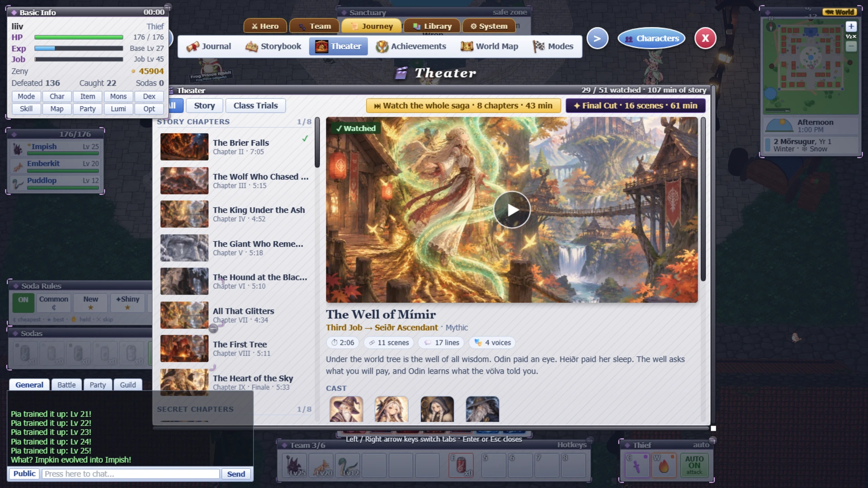Viewport: 868px width, 488px height.
Task: Click the Final Cut 16 scenes button
Action: point(636,106)
